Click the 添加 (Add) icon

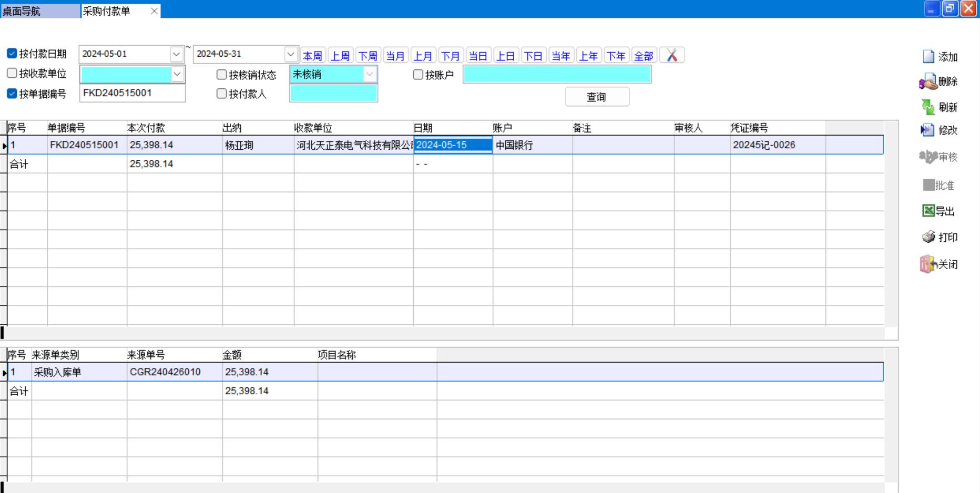(x=928, y=57)
